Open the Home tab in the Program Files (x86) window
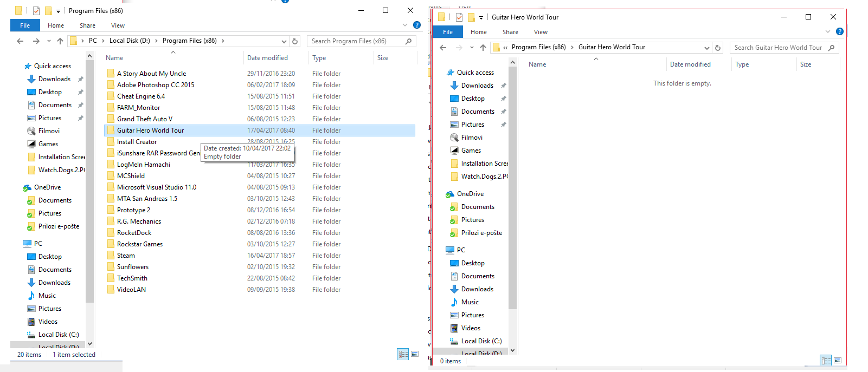This screenshot has height=372, width=868. point(56,25)
